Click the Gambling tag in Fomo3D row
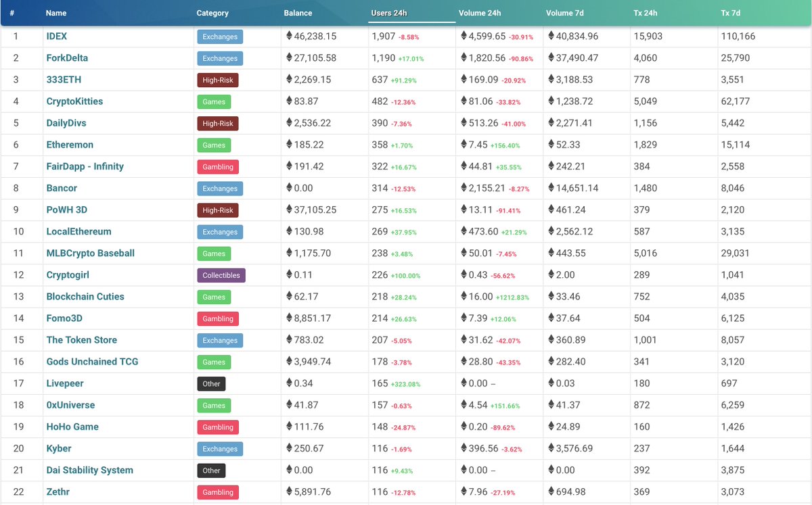 pos(218,318)
